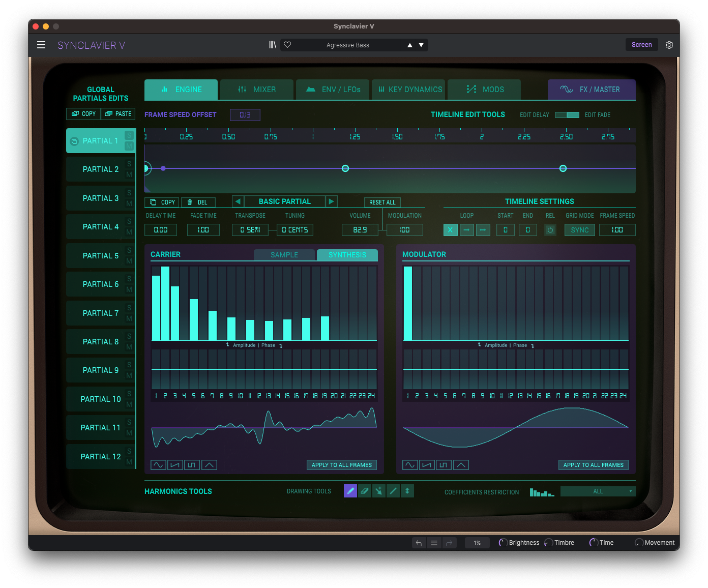Copy global partials edits

(83, 114)
